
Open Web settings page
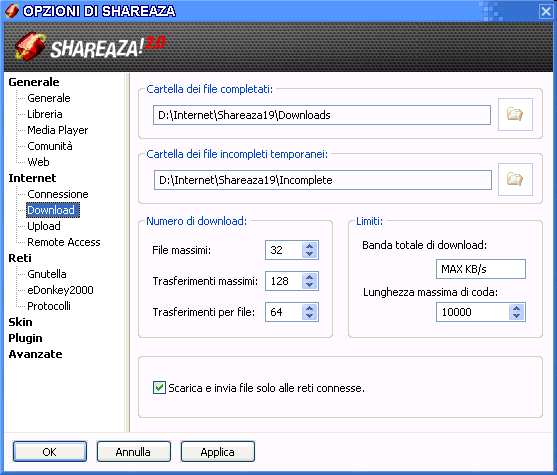pyautogui.click(x=38, y=162)
